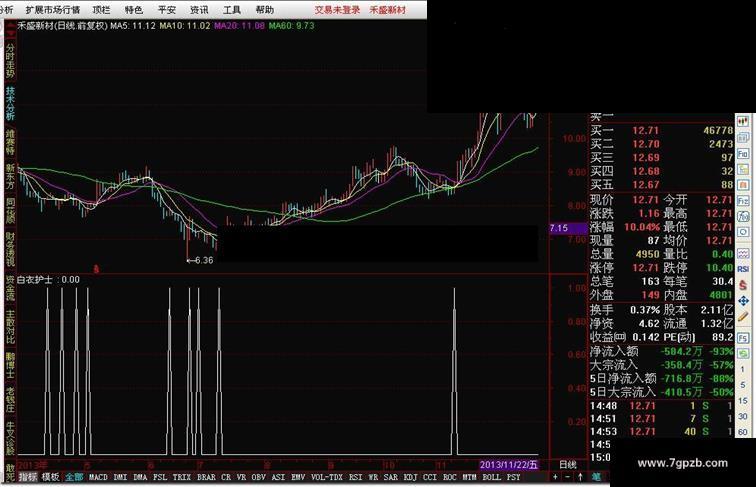Click the green back arrow icon
The width and height of the screenshot is (756, 487).
(743, 353)
